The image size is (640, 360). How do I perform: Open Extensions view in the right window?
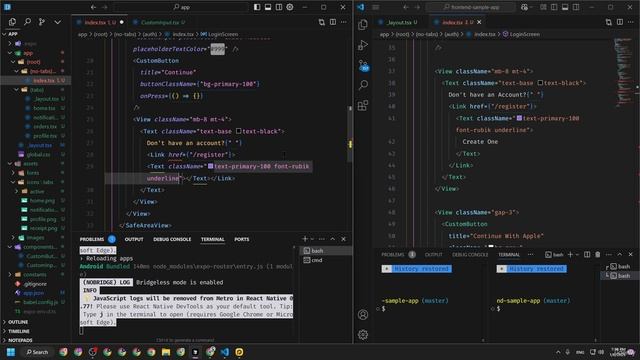coord(362,105)
